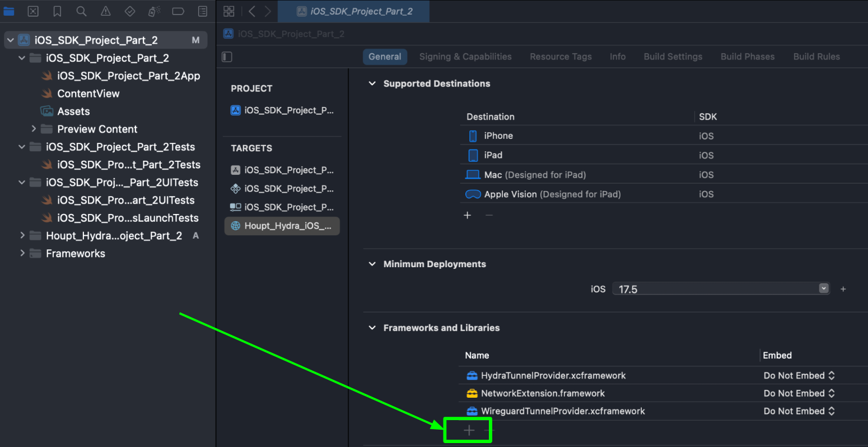Go forward in editor history

(x=268, y=11)
